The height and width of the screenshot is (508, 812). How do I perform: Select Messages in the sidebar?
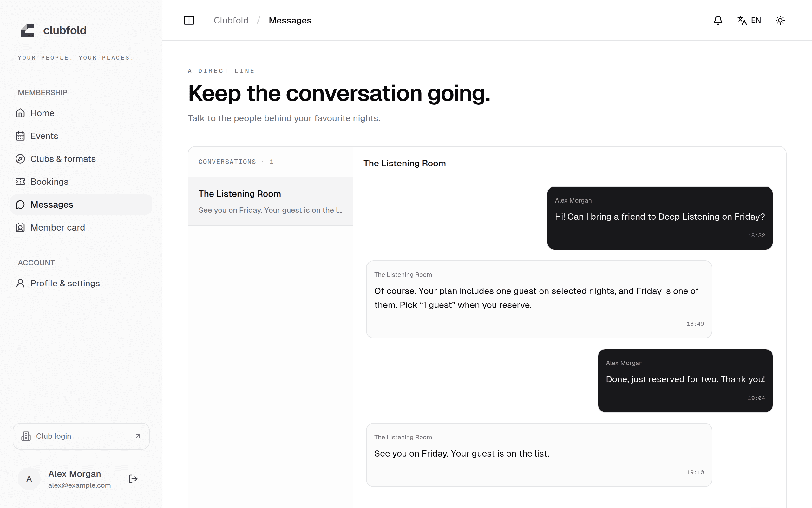(x=81, y=204)
